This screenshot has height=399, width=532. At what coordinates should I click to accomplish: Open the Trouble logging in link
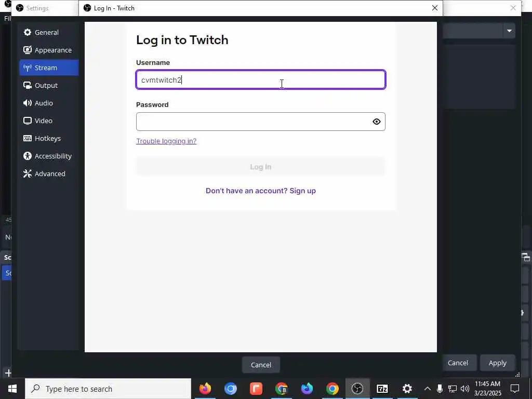coord(166,141)
